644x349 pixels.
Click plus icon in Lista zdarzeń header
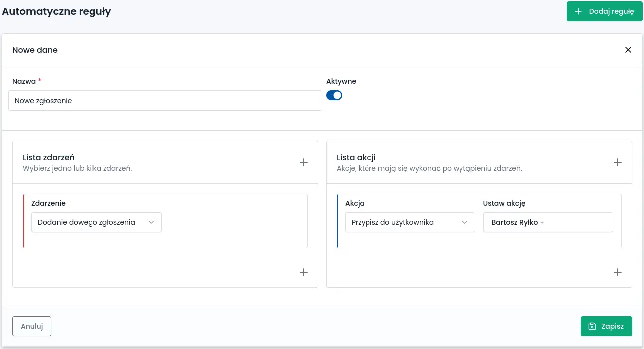pyautogui.click(x=304, y=162)
